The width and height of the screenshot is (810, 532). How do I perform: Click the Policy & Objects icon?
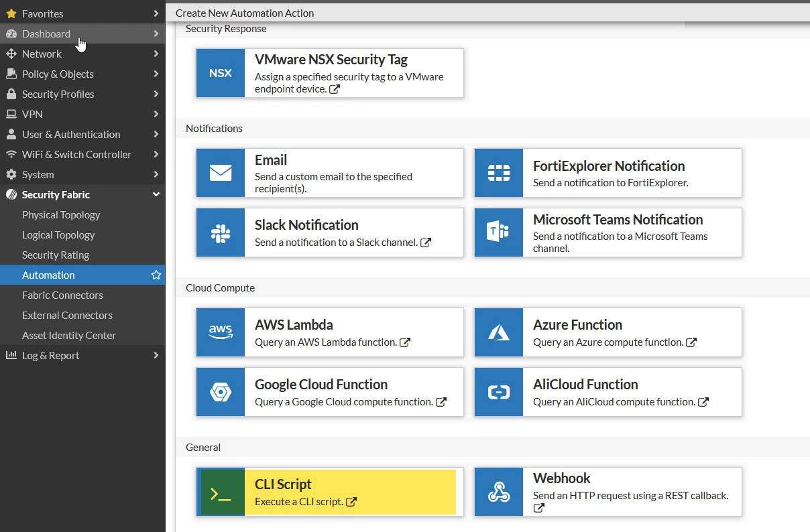[11, 74]
